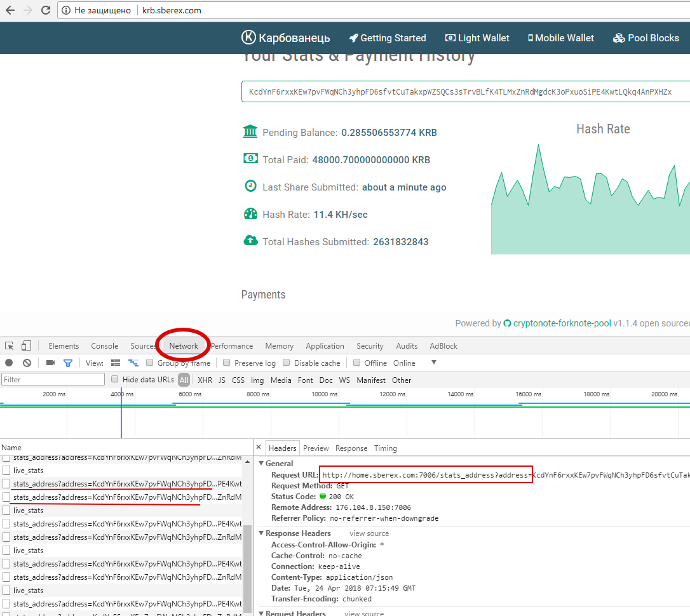This screenshot has width=690, height=616.
Task: Toggle capture screenshots camera icon
Action: coord(50,363)
